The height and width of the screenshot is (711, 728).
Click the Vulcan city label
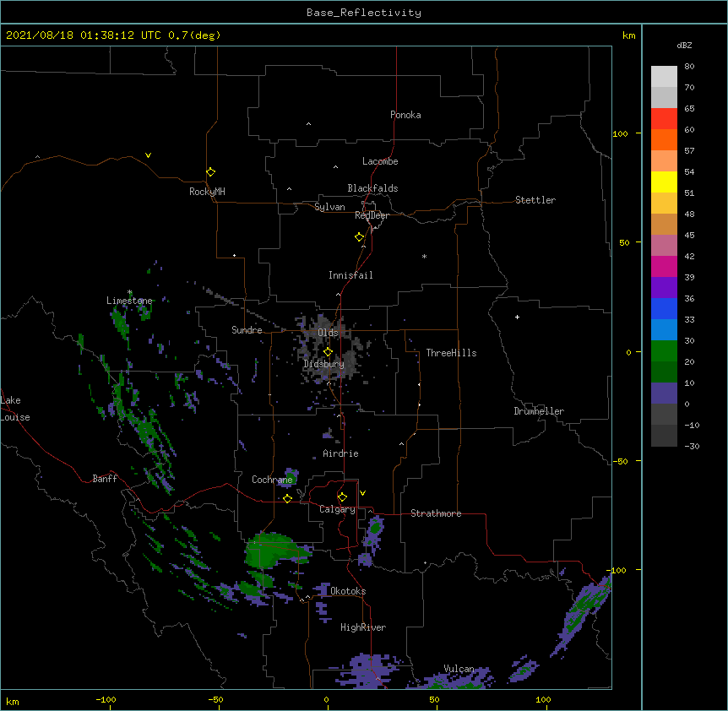coord(459,669)
